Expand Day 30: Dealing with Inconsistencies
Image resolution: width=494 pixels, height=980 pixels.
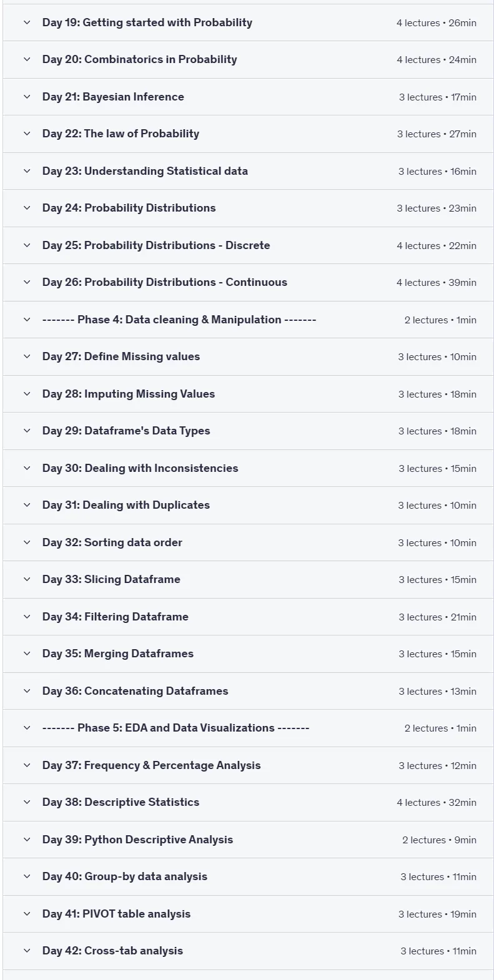(248, 468)
